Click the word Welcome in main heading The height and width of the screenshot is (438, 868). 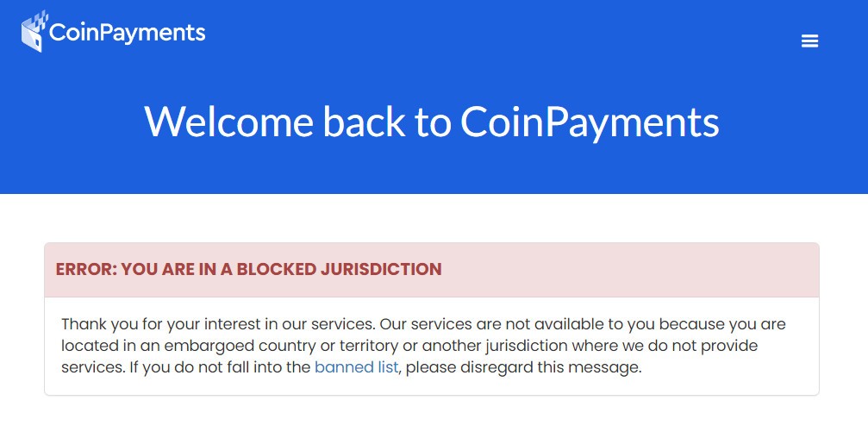click(229, 122)
